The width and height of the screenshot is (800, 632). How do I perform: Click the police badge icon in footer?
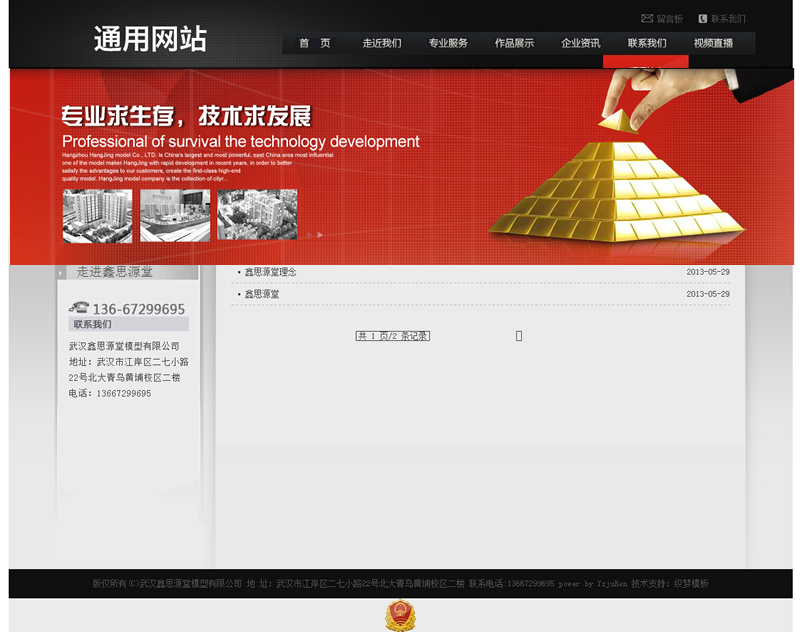400,615
